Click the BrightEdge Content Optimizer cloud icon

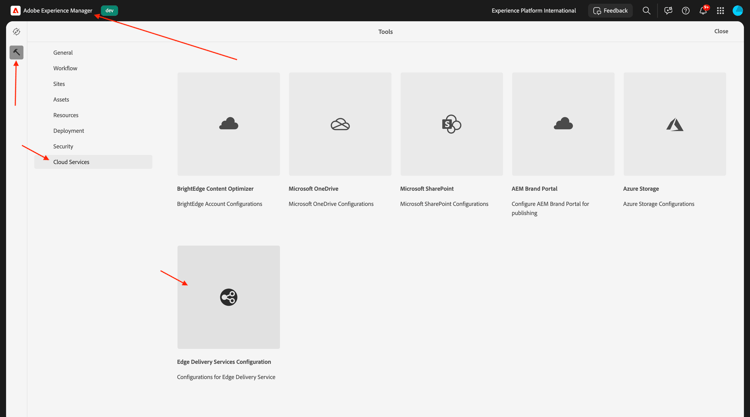pyautogui.click(x=229, y=124)
